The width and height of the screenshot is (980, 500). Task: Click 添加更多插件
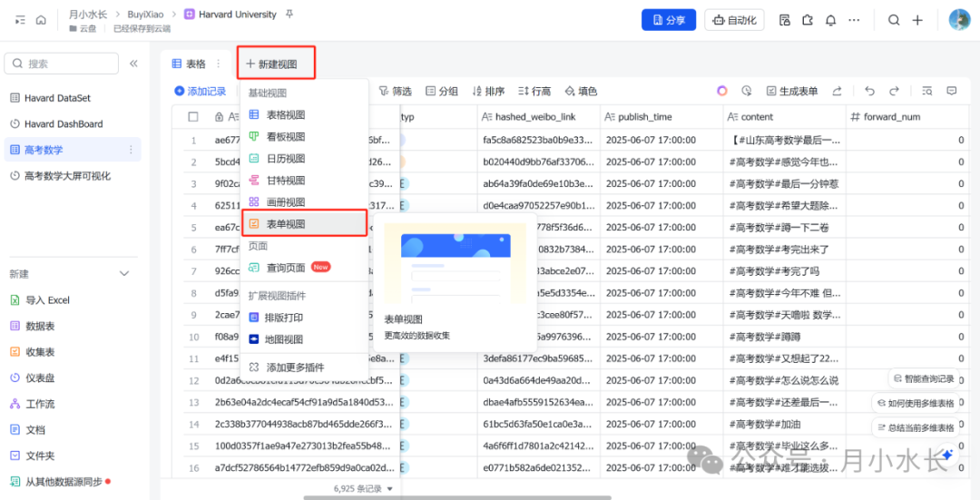point(304,368)
